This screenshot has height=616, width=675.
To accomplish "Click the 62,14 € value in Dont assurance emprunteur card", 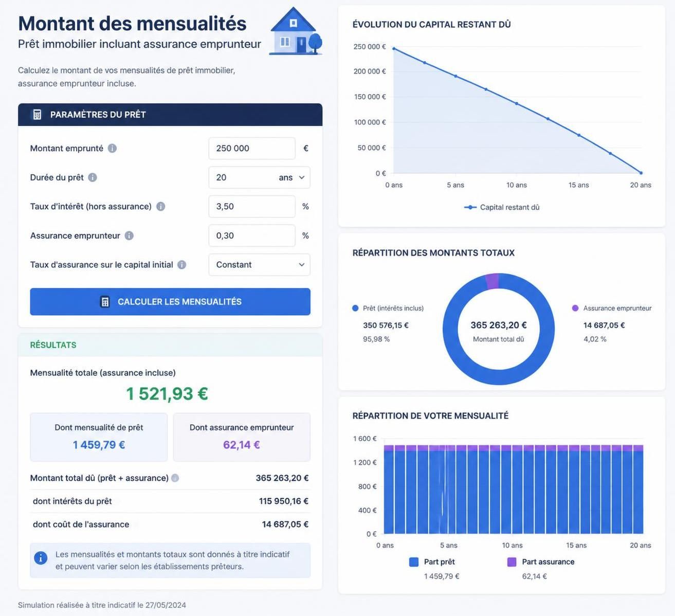I will (x=242, y=445).
